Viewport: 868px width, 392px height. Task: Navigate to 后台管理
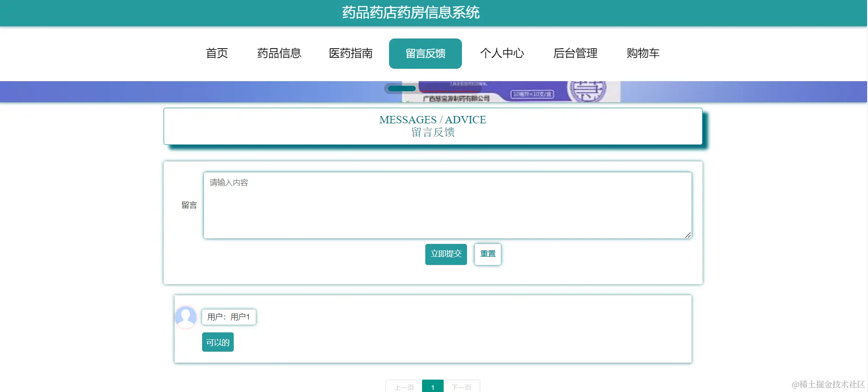click(x=575, y=54)
